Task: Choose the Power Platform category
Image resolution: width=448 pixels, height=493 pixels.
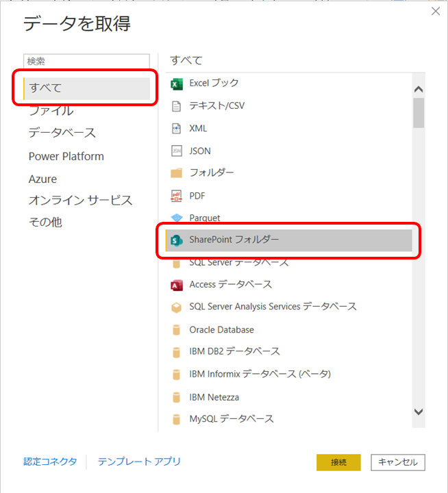Action: pyautogui.click(x=66, y=156)
